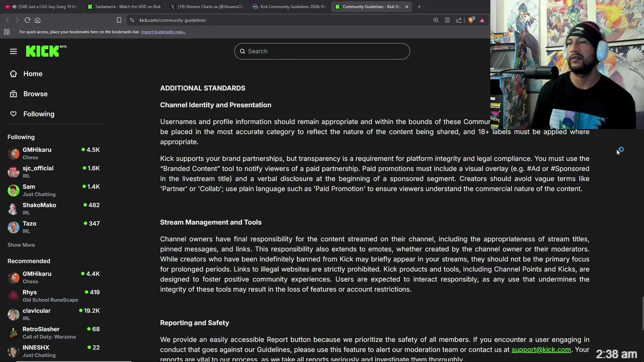The width and height of the screenshot is (644, 362).
Task: Click the Following heart icon
Action: coord(14,114)
